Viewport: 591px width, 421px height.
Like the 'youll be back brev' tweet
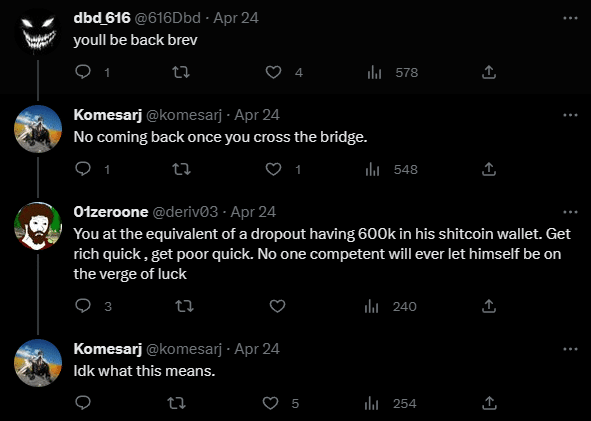tap(274, 72)
